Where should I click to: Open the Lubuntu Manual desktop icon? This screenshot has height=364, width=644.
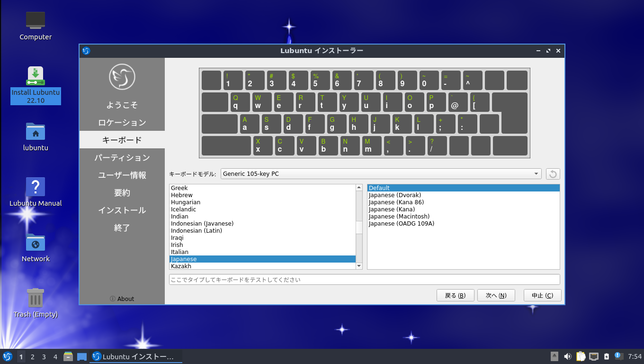(36, 192)
